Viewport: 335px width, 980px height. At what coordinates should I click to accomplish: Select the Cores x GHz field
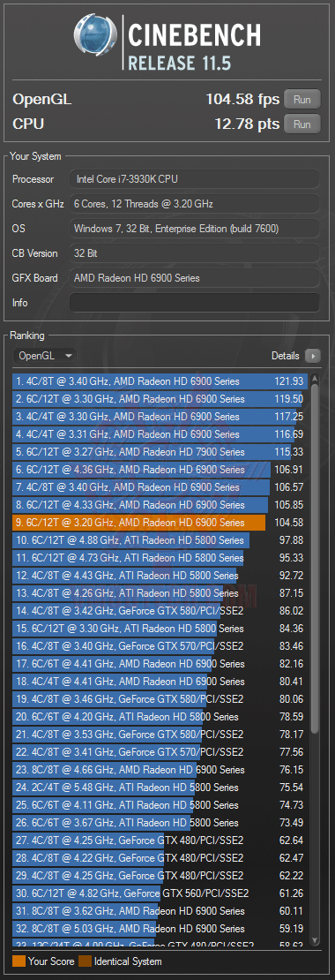pos(195,204)
